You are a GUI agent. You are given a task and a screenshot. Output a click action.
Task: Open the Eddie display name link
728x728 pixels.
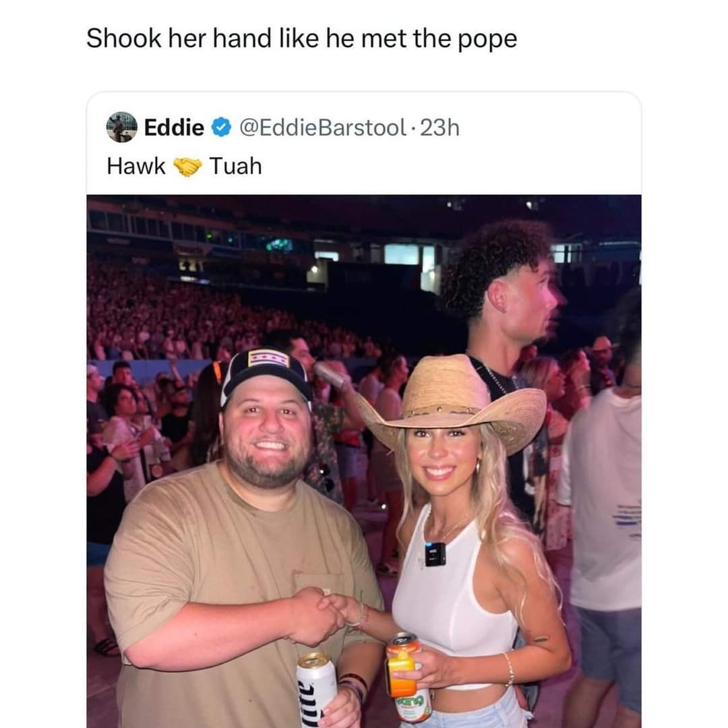pyautogui.click(x=174, y=127)
